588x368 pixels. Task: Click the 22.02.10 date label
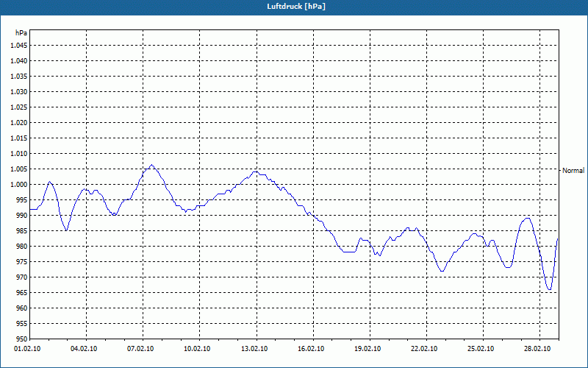pos(424,349)
